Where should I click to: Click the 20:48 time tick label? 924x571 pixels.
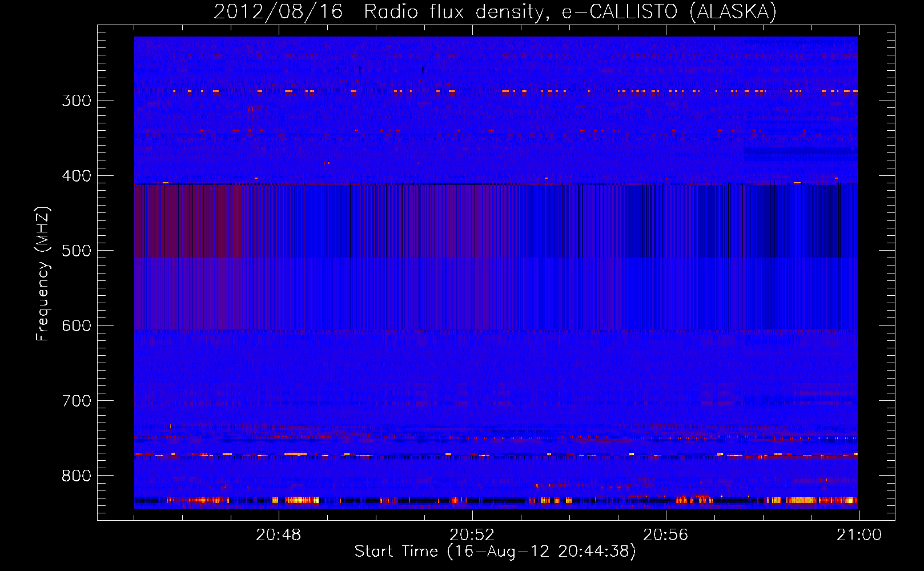click(x=279, y=535)
